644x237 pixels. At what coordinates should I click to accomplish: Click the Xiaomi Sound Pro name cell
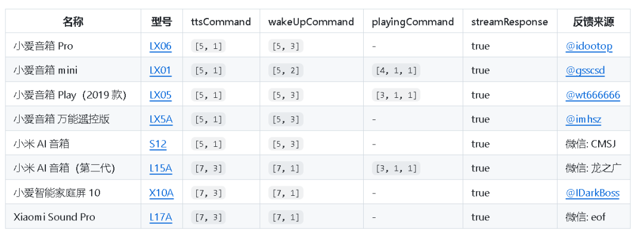pos(73,217)
